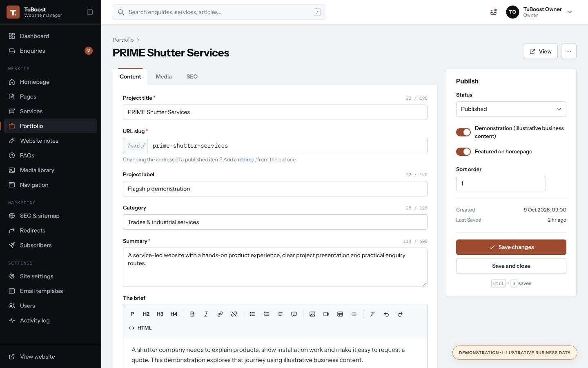
Task: Open Media library in the sidebar
Action: pyautogui.click(x=51, y=170)
